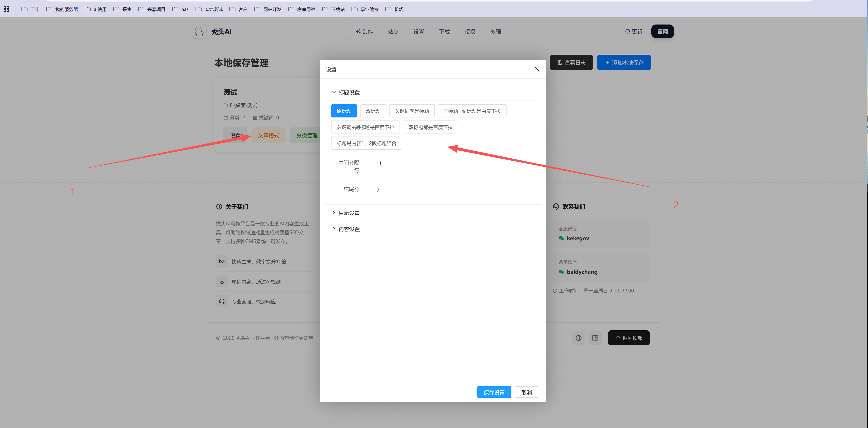Select 关键词就是标题 title mode
868x428 pixels.
click(x=411, y=111)
